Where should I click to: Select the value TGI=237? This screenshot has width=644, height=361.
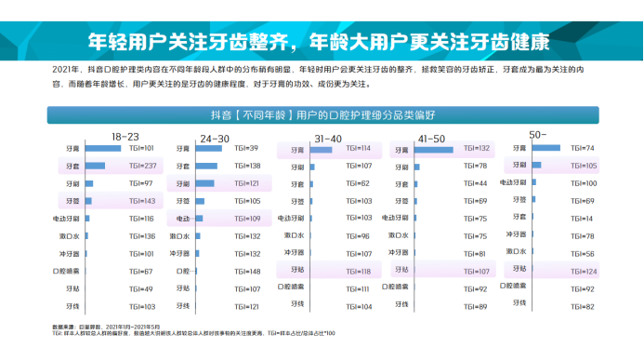point(142,166)
